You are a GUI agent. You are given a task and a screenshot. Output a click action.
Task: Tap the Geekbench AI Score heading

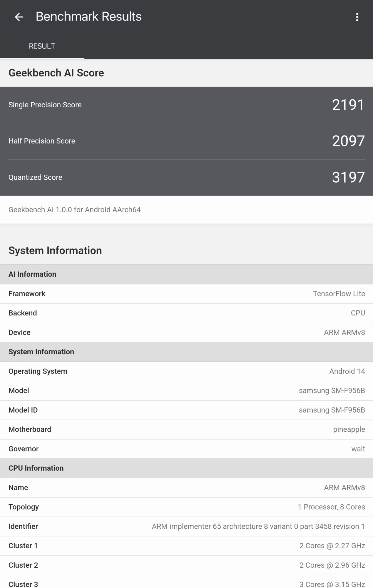[56, 73]
